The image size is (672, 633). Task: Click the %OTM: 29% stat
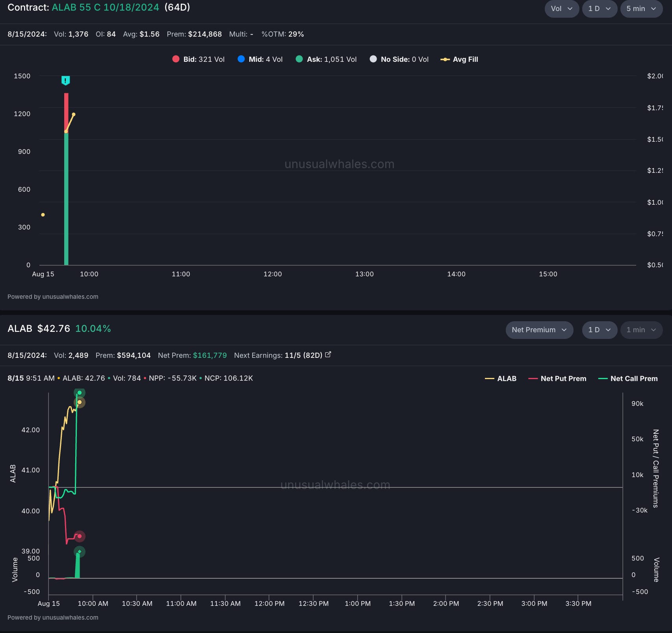[283, 34]
